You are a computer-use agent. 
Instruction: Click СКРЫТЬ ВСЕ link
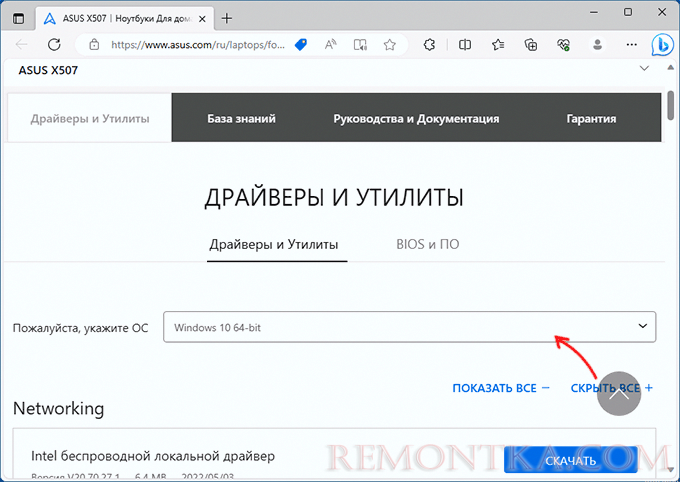coord(611,388)
